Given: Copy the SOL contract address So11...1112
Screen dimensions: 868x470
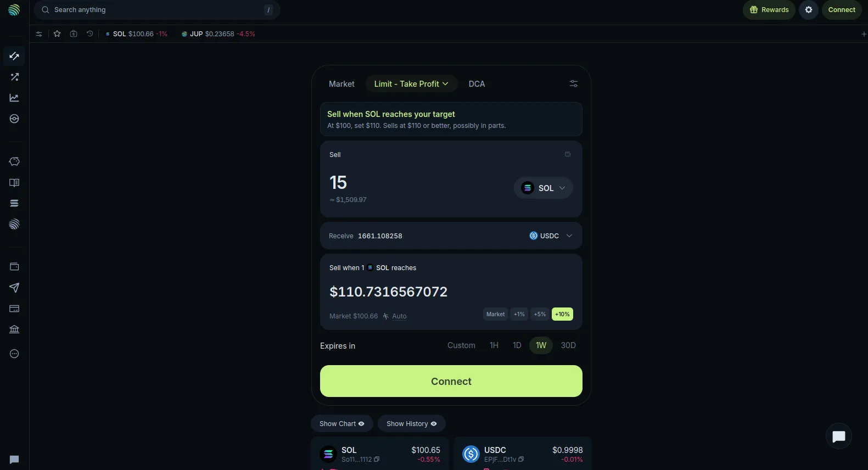Looking at the screenshot, I should click(x=377, y=460).
